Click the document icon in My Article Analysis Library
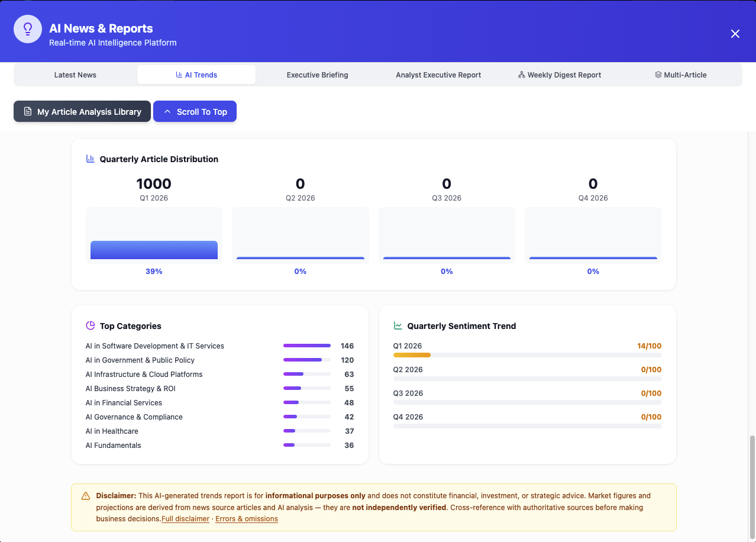 (27, 111)
